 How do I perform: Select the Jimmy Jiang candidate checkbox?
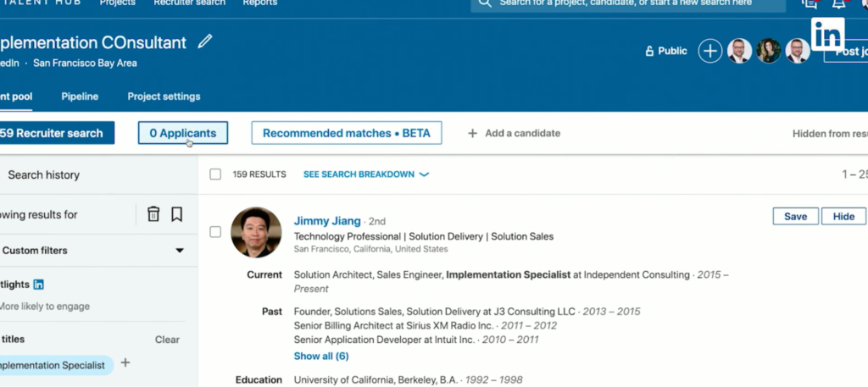coord(215,232)
